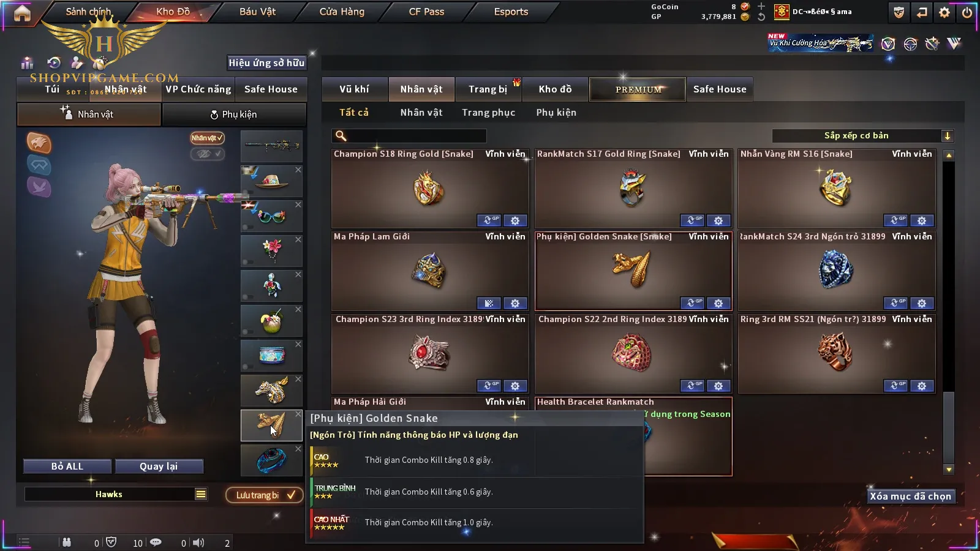Click the home icon at top left
The height and width of the screenshot is (551, 980).
(x=22, y=13)
